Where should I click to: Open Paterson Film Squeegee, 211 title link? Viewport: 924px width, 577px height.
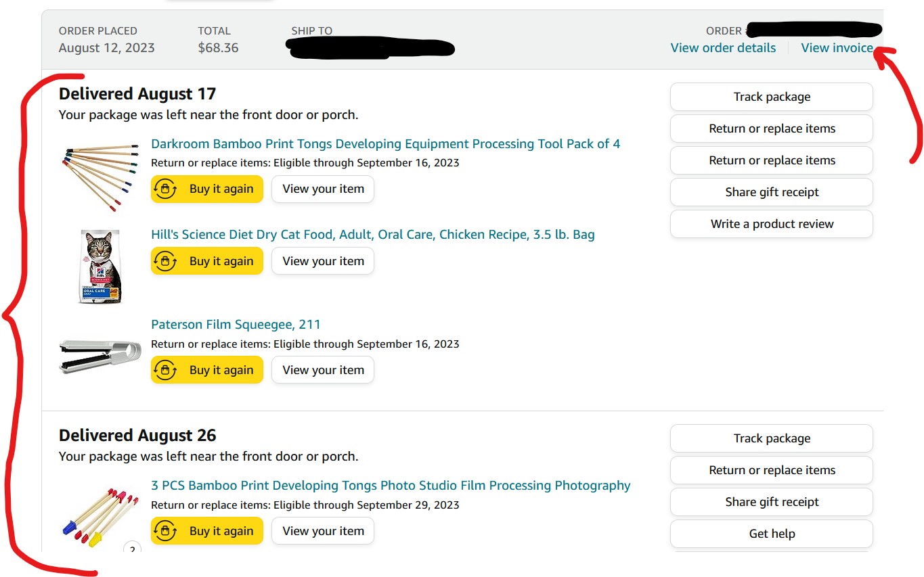(236, 324)
